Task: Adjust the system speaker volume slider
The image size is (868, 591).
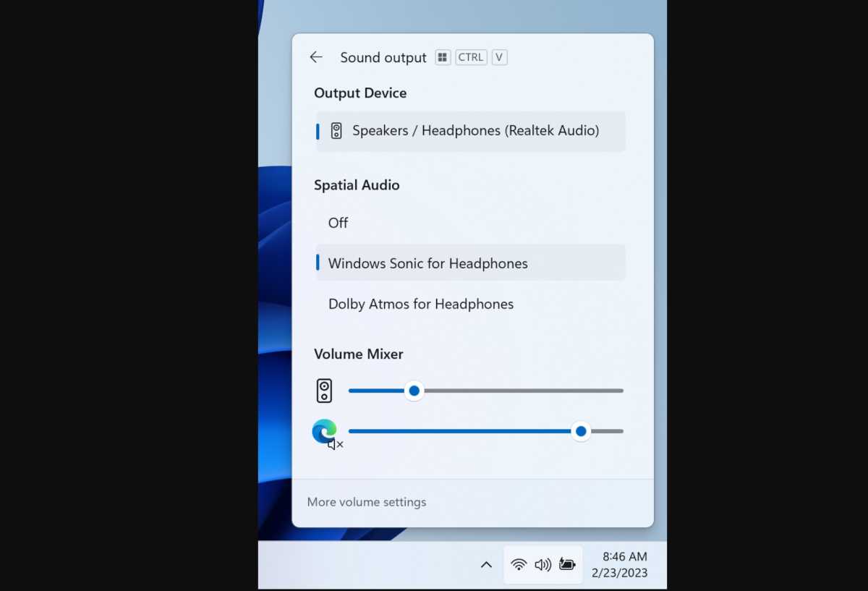Action: point(485,391)
